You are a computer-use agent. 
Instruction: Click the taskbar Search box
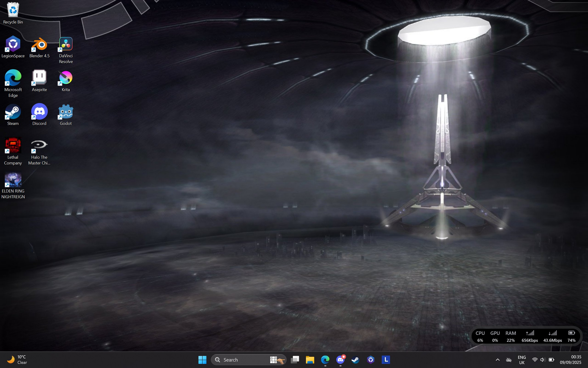[249, 360]
